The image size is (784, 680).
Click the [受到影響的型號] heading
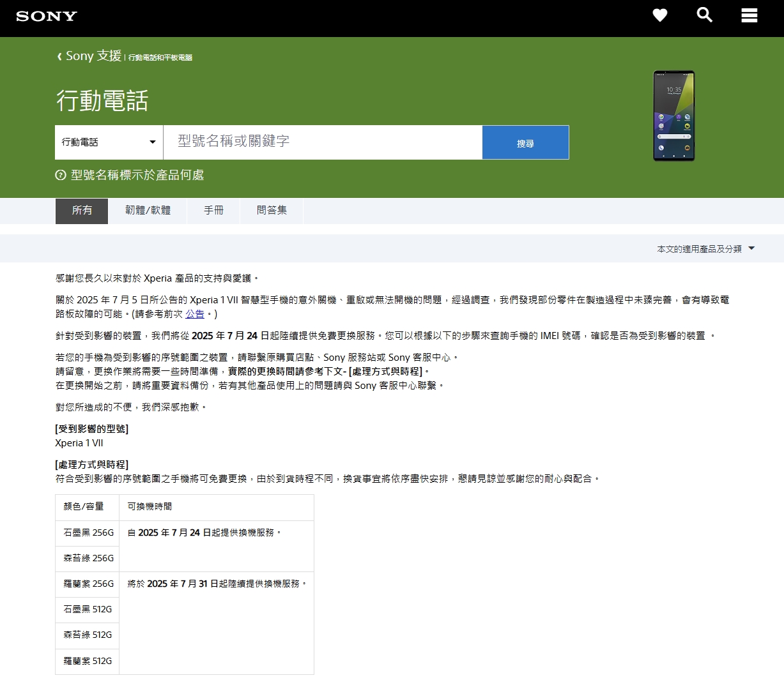[92, 429]
